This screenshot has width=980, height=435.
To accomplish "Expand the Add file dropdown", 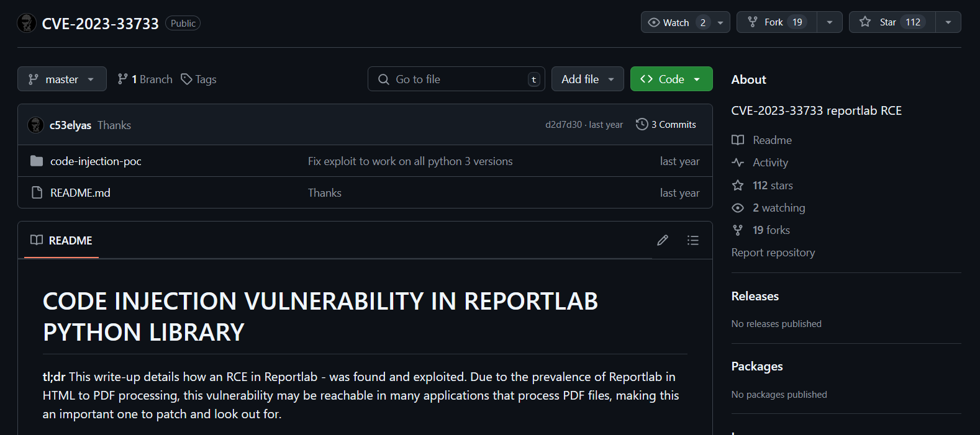I will [588, 79].
